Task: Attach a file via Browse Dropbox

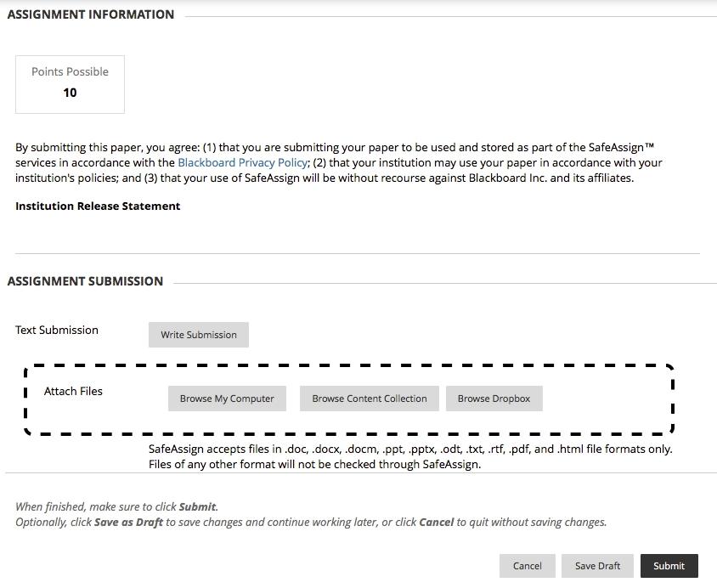Action: tap(494, 399)
